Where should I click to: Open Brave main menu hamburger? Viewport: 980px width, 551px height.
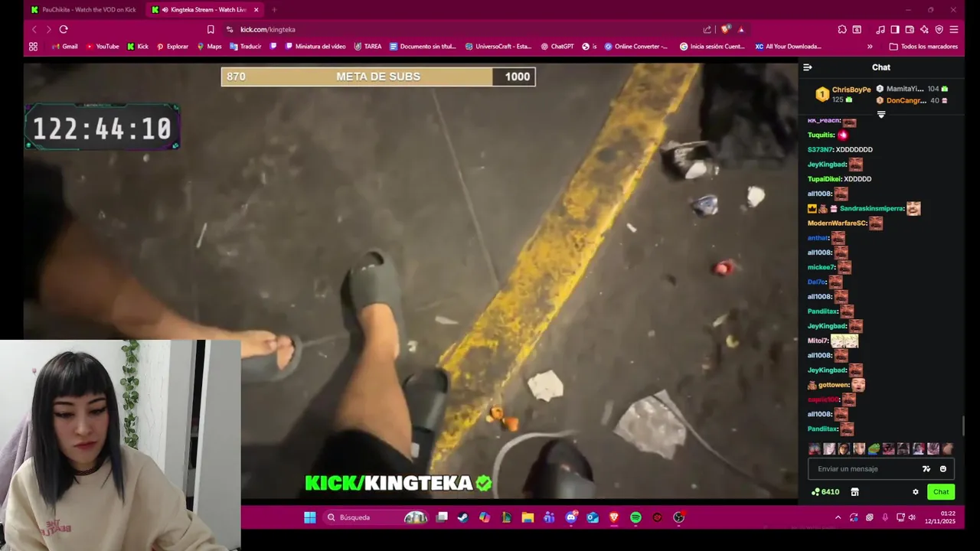click(954, 29)
